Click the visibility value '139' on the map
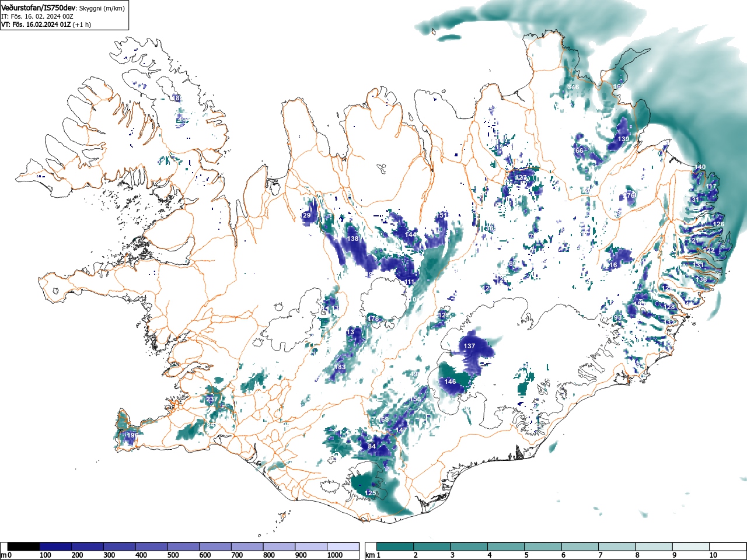Screen dimensions: 747x560 [624, 139]
